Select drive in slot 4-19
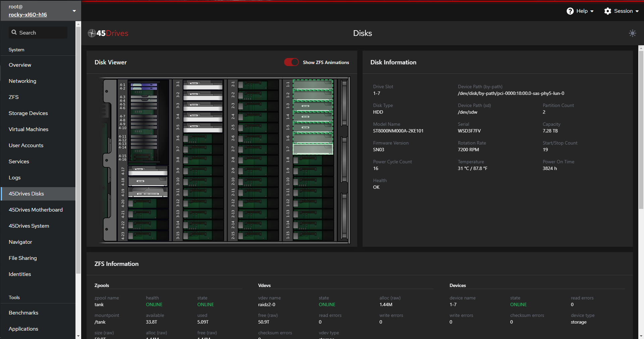 (148, 192)
